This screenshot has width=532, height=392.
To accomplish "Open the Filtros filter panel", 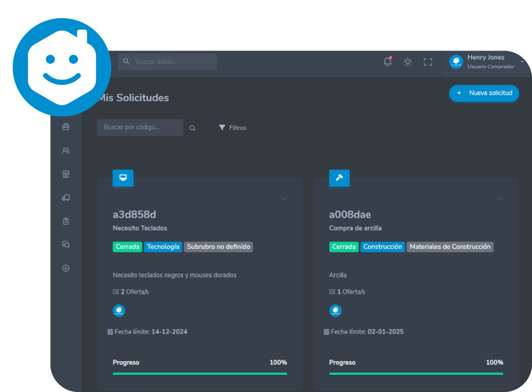I will [233, 128].
